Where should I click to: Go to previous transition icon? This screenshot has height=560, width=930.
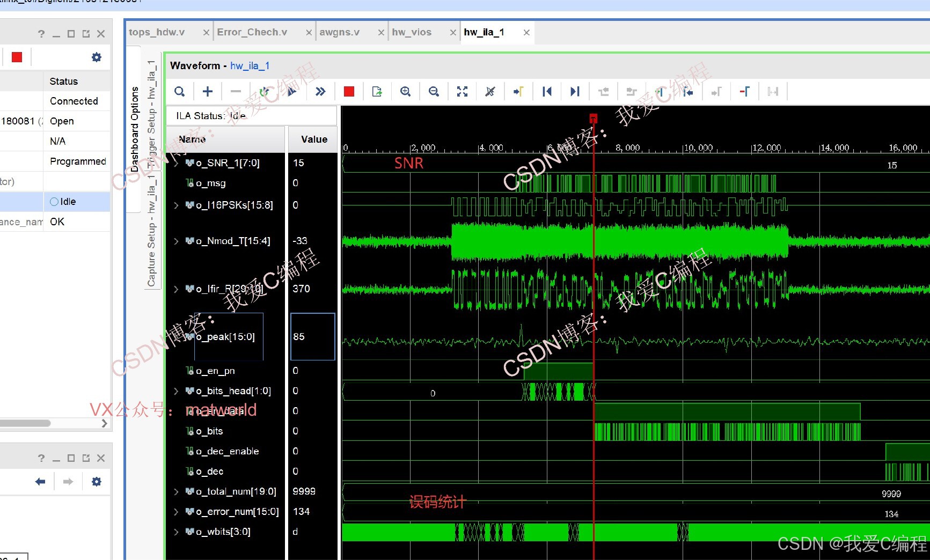tap(603, 92)
